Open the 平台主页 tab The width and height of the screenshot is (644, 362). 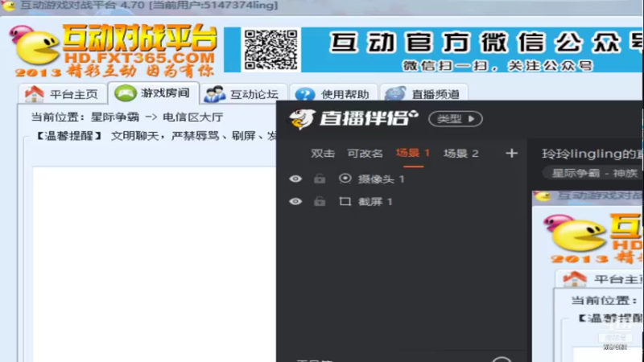(x=62, y=94)
